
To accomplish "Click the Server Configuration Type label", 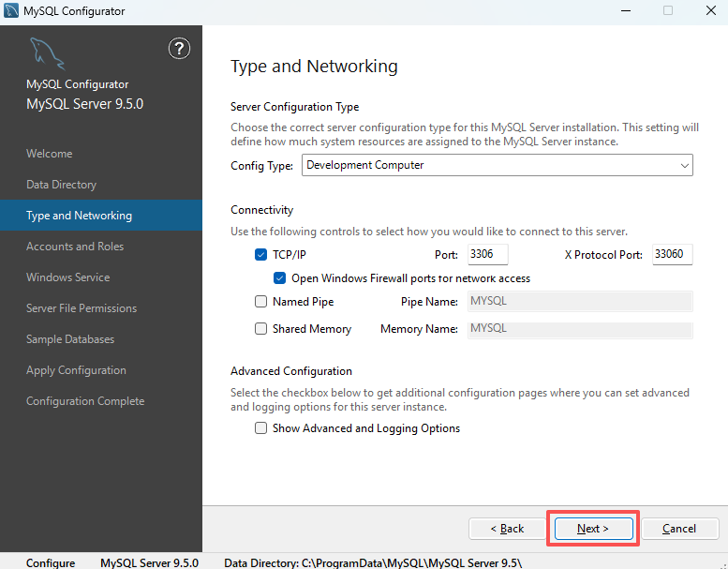I will point(295,107).
